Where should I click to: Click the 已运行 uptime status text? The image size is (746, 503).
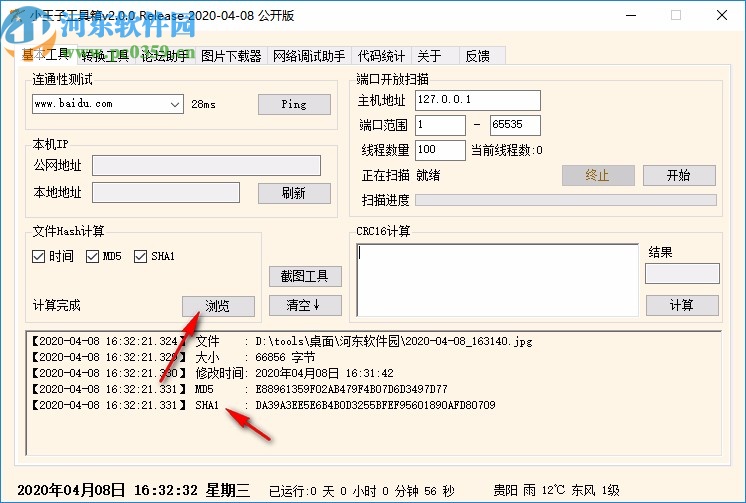[362, 491]
